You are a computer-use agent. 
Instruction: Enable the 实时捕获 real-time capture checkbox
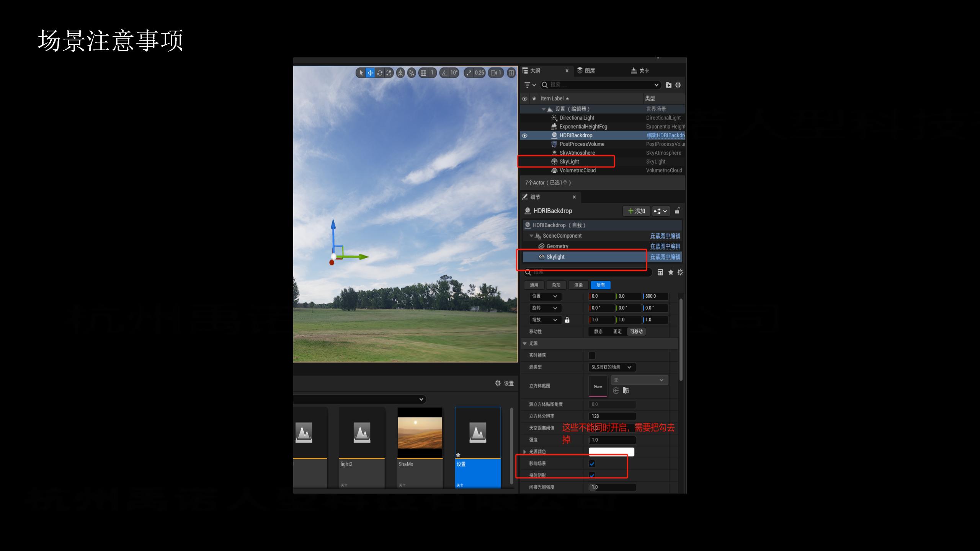[592, 355]
